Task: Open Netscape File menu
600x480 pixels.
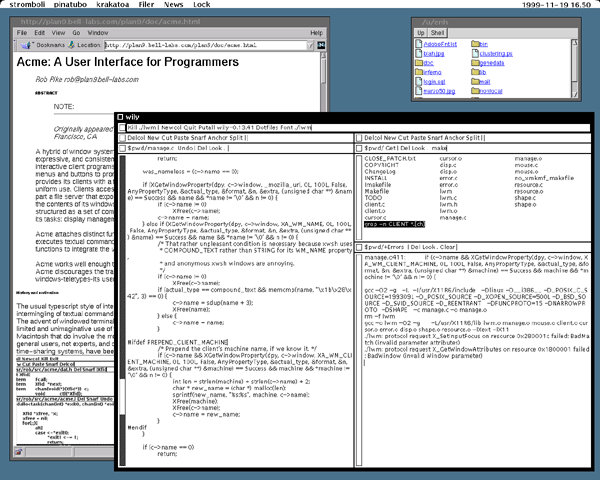Action: [22, 33]
